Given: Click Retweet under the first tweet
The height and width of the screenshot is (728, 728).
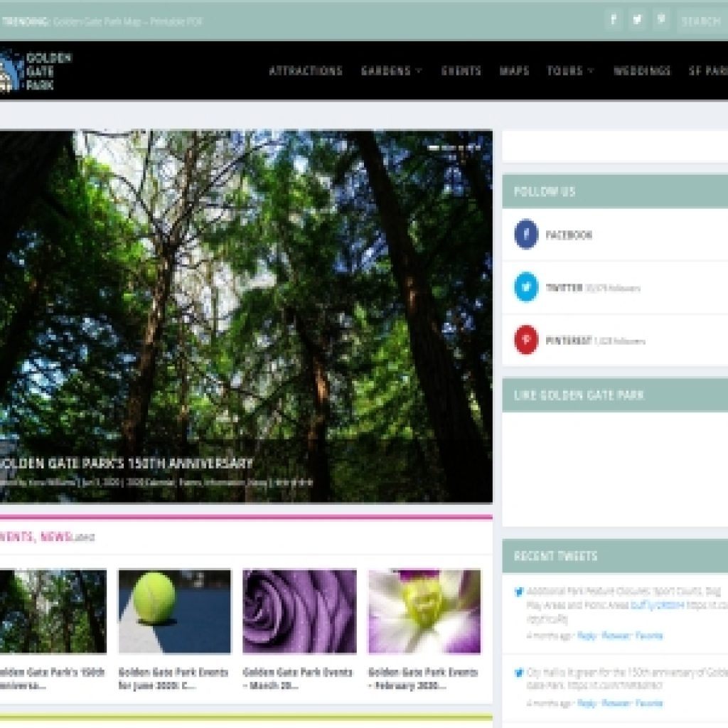Looking at the screenshot, I should 616,636.
